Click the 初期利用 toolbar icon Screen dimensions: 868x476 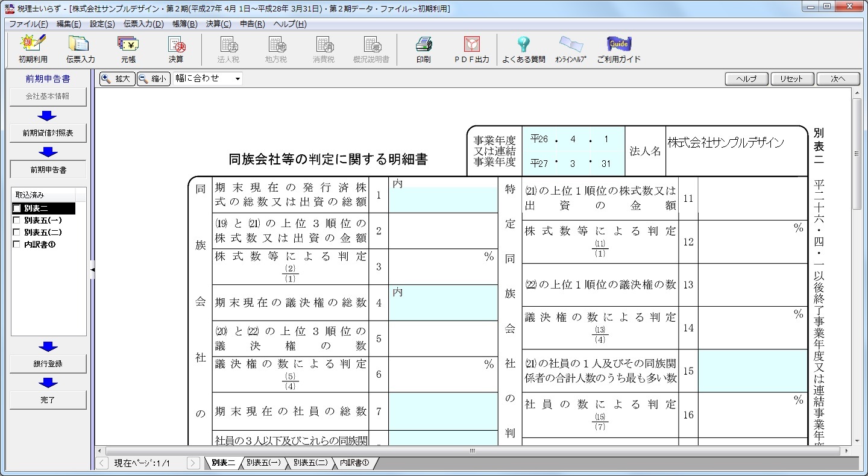click(x=33, y=49)
